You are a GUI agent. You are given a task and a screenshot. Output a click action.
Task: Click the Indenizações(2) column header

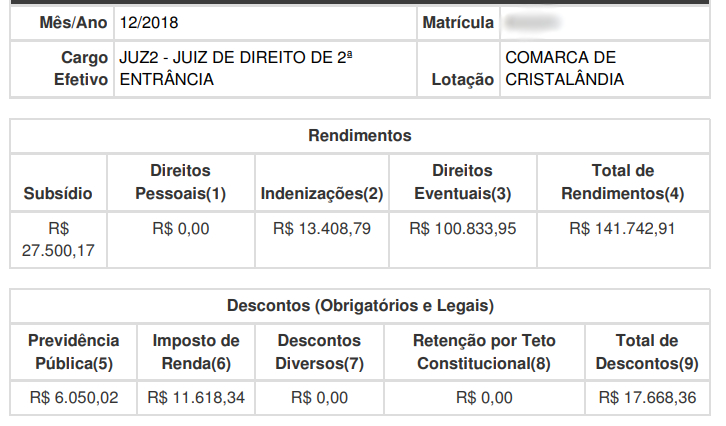pos(322,193)
